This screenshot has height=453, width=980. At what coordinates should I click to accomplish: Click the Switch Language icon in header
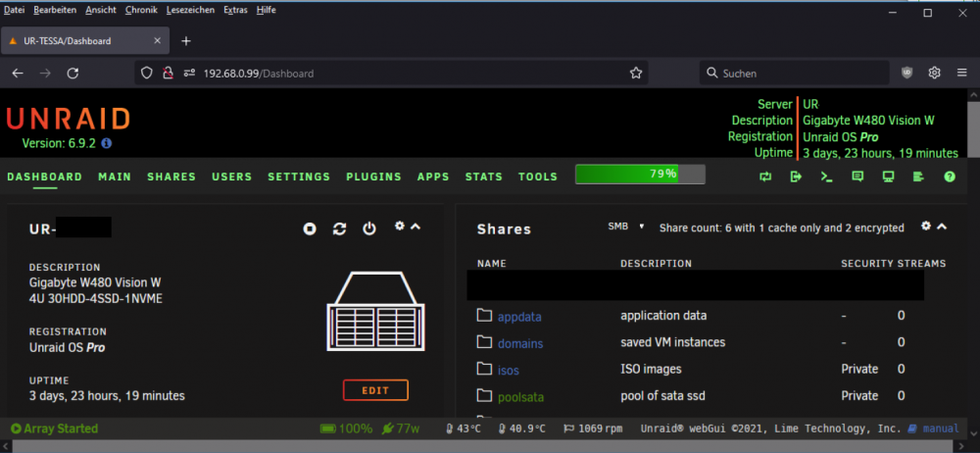(x=765, y=177)
